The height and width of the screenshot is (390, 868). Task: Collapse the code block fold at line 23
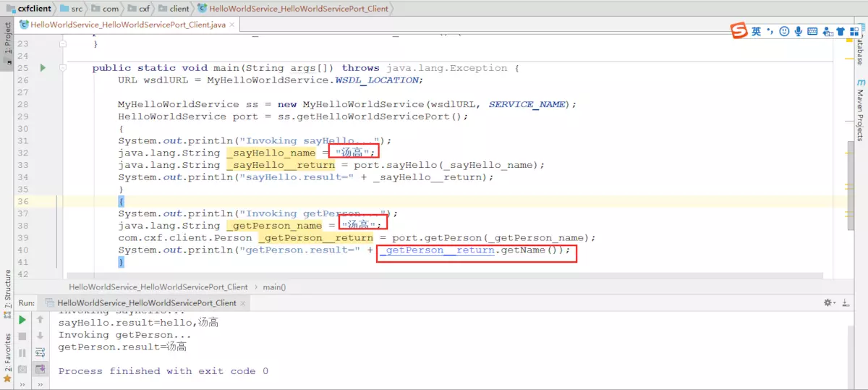[64, 44]
